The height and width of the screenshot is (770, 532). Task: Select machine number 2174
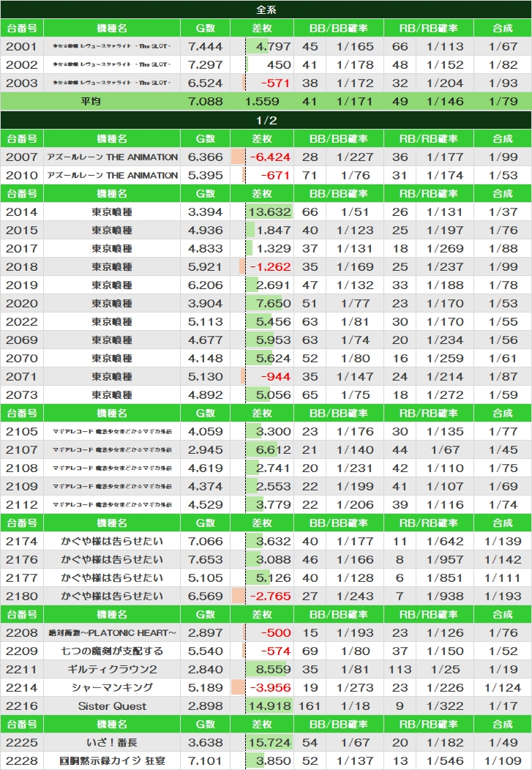click(x=22, y=541)
